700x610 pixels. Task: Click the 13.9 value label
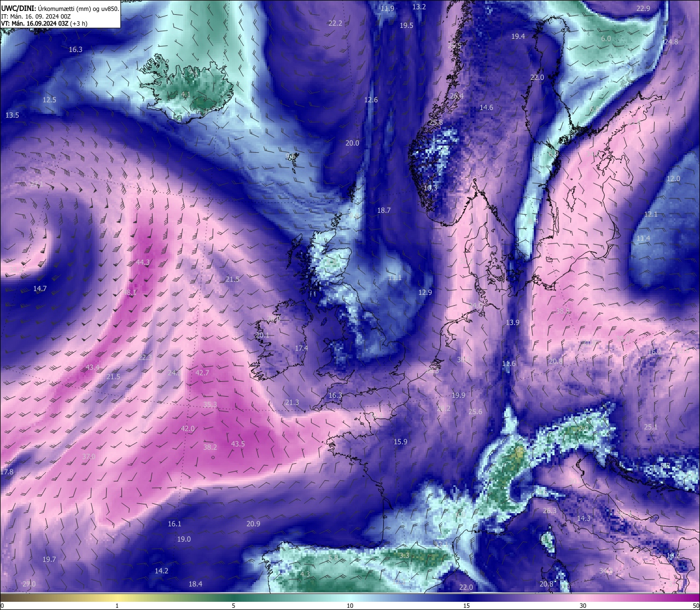pos(512,322)
